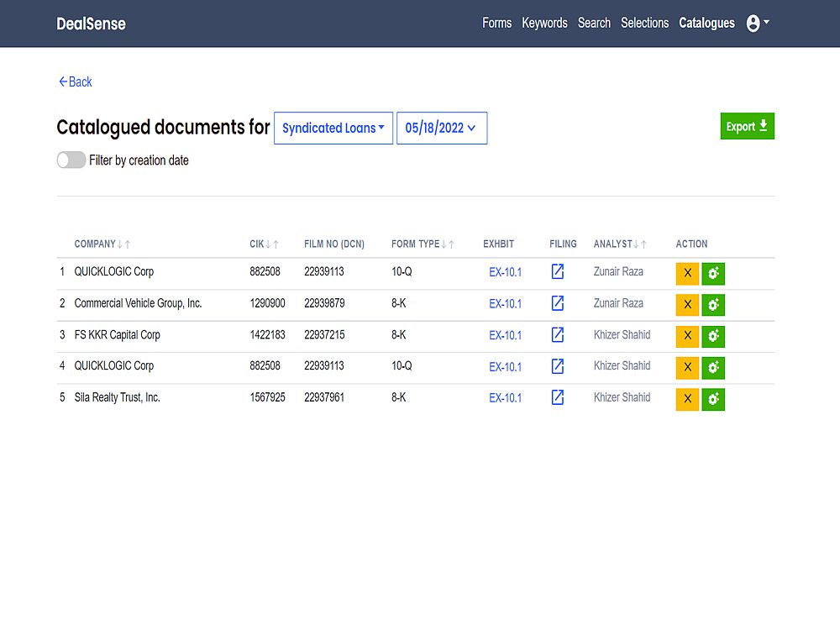Select company name Sila Realty Trust, Inc.
Image resolution: width=840 pixels, height=630 pixels.
click(x=118, y=397)
